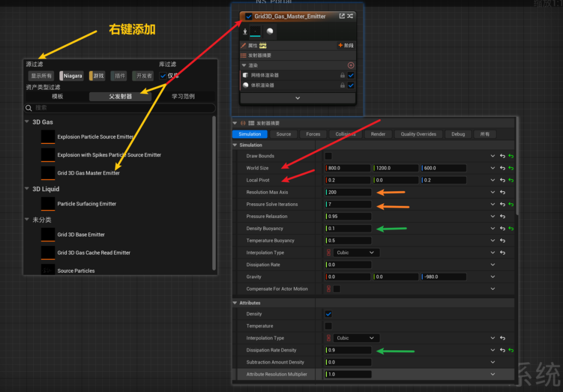Add a renderer with the circled plus icon

coord(351,65)
